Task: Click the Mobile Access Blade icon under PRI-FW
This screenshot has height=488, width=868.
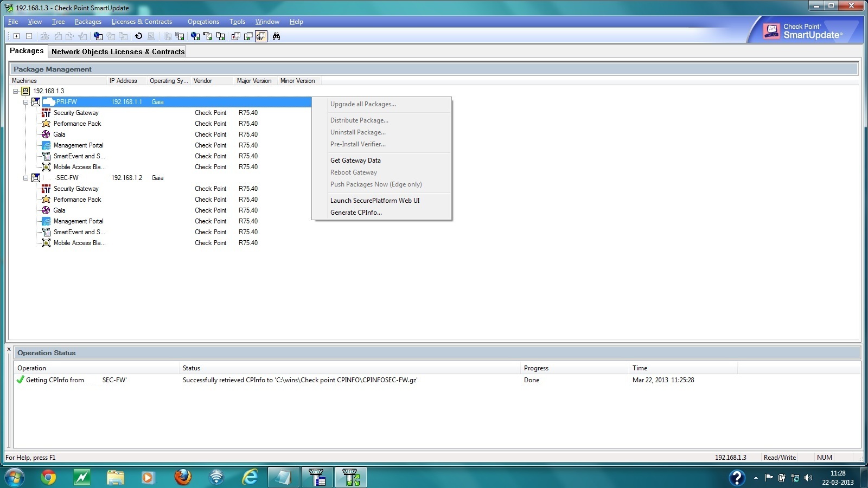Action: [46, 167]
